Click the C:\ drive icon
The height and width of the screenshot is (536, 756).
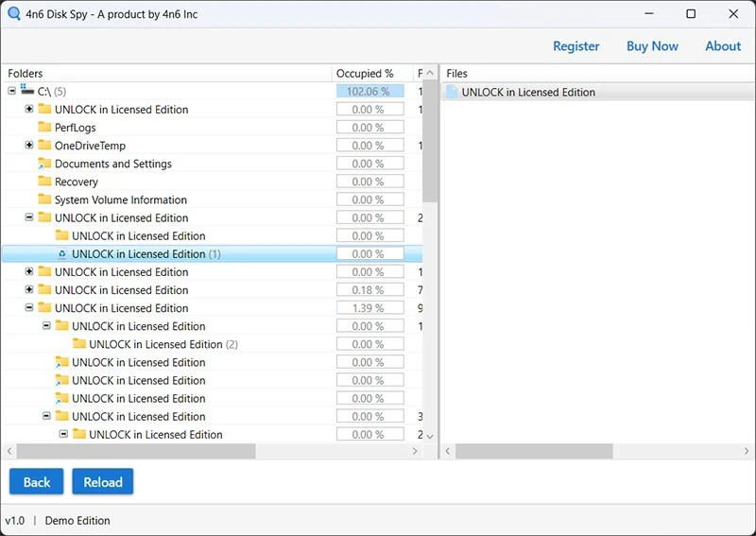[27, 90]
